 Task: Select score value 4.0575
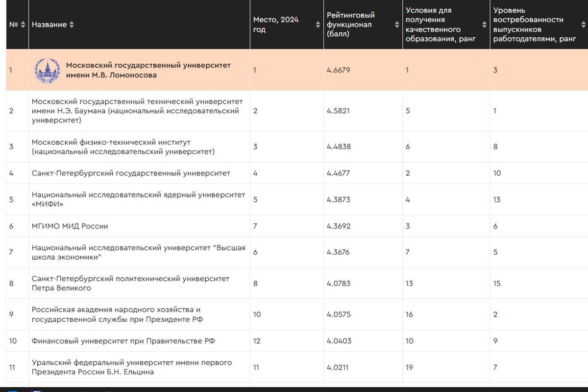(339, 315)
